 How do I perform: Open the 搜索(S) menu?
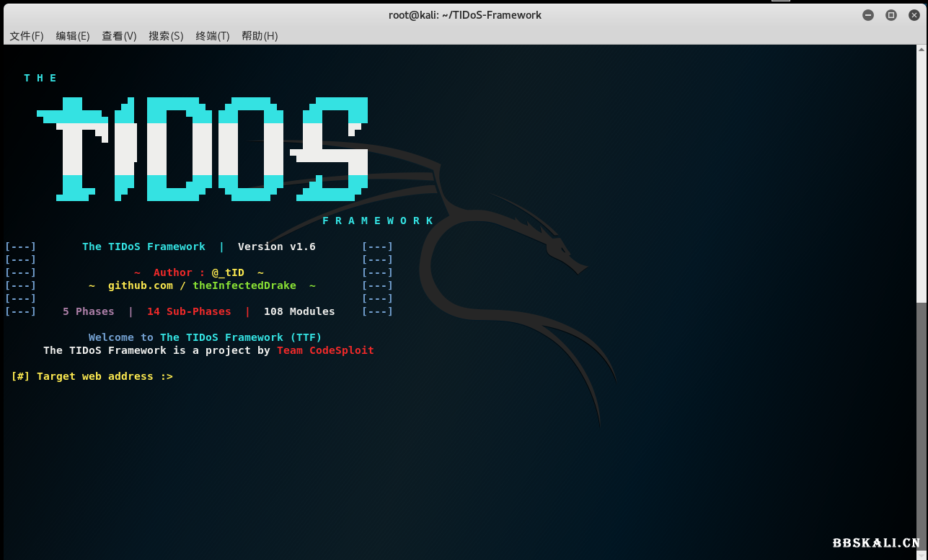tap(166, 35)
